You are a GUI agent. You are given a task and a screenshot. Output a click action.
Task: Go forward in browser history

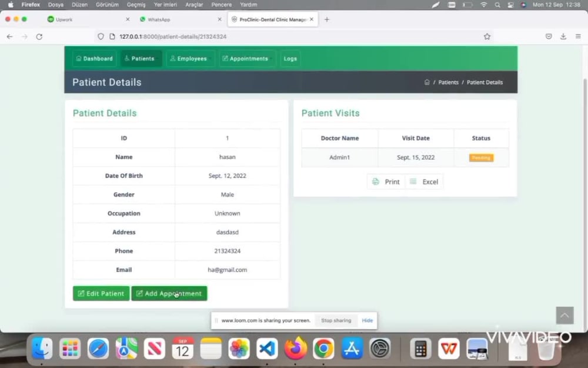[x=24, y=37]
